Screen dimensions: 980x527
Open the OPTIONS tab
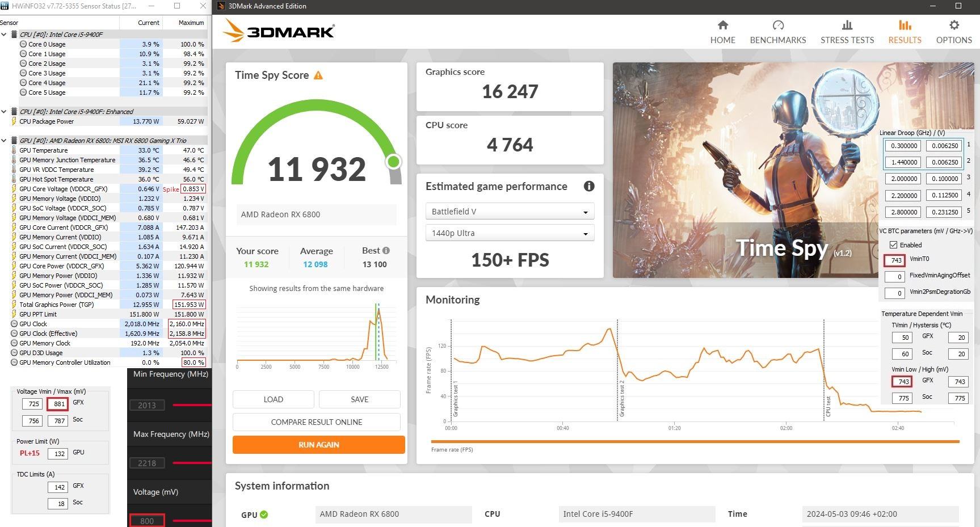[954, 32]
